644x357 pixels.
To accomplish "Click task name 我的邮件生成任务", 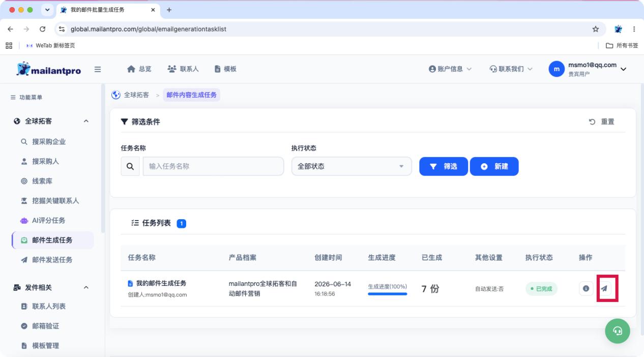I will (160, 283).
